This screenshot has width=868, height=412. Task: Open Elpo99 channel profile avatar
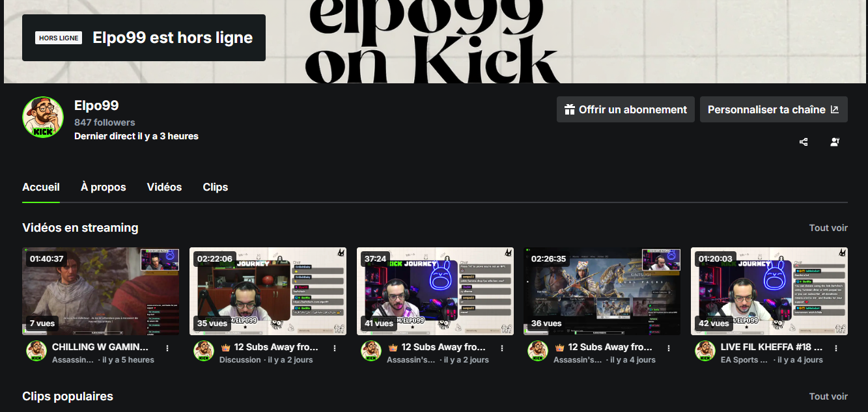[x=43, y=117]
